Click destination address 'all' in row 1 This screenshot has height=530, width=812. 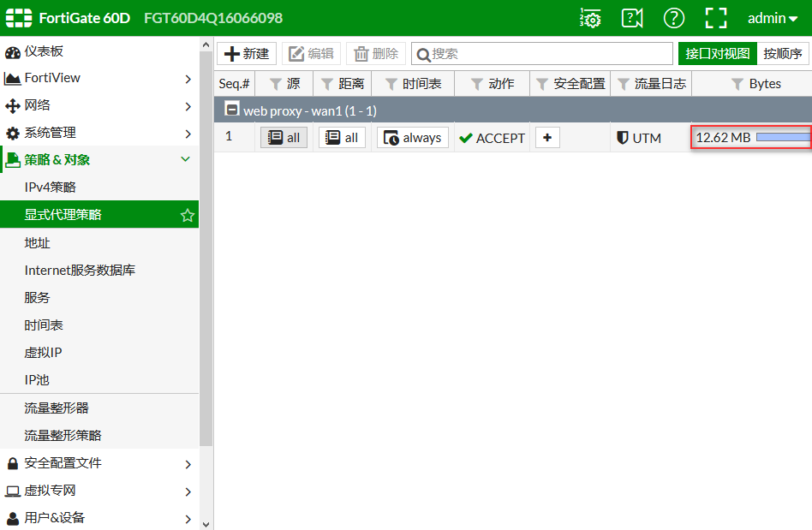point(342,138)
